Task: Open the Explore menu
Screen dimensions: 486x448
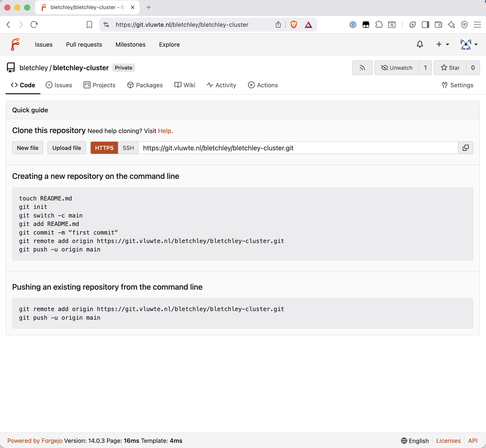Action: coord(169,44)
